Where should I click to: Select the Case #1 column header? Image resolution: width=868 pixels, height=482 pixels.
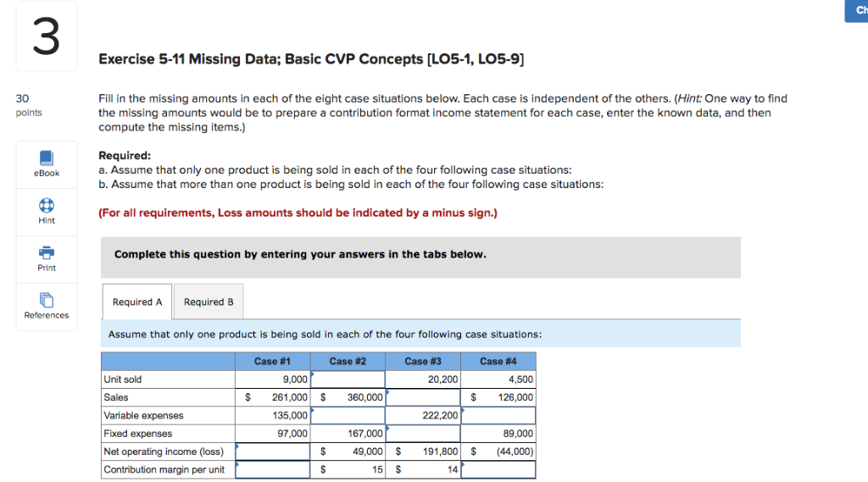(x=272, y=362)
